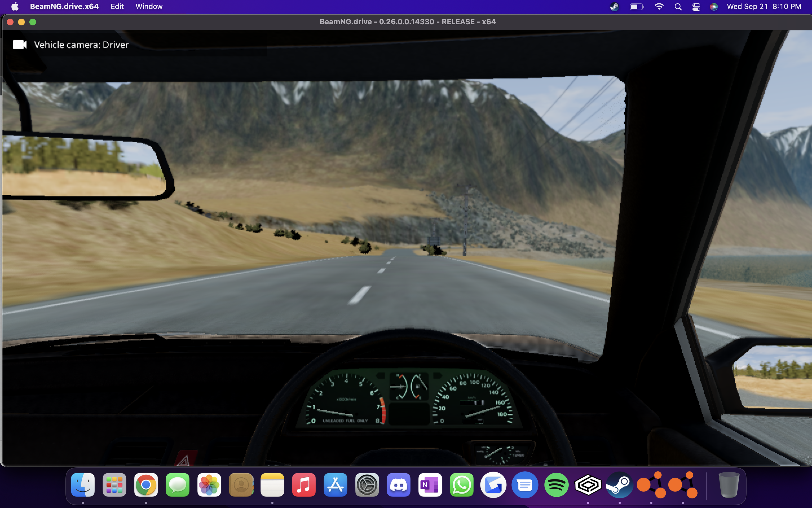
Task: Launch Music from the dock
Action: click(x=304, y=485)
